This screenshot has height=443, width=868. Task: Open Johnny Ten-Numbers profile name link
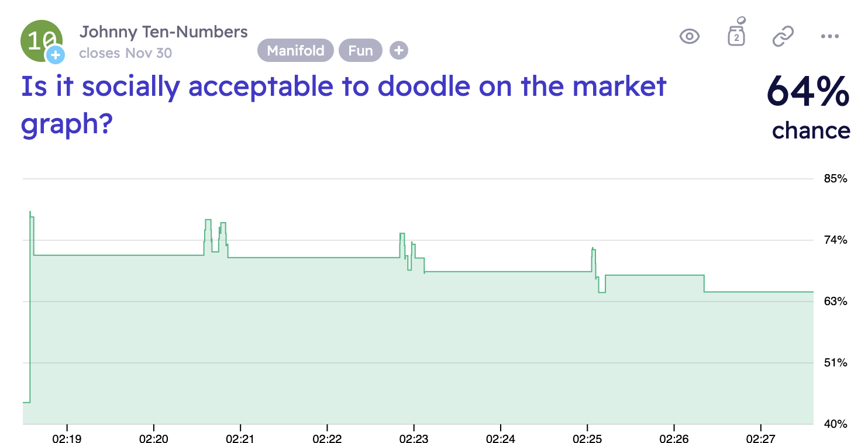coord(164,32)
